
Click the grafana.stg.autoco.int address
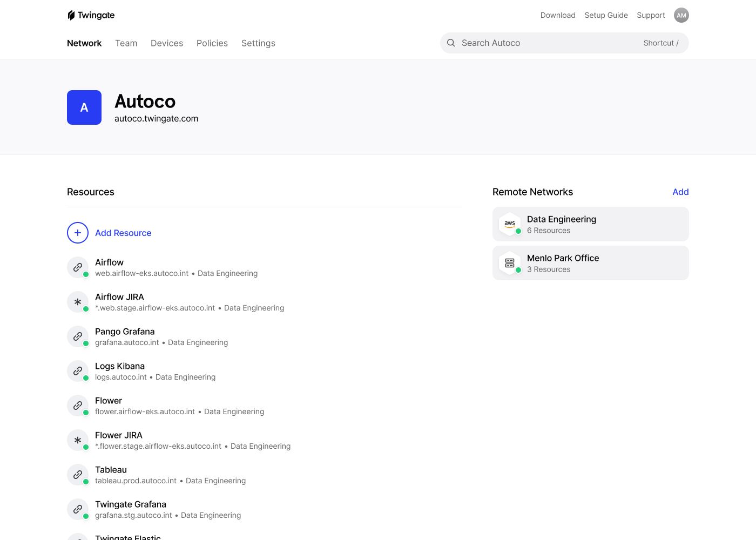[x=133, y=515]
